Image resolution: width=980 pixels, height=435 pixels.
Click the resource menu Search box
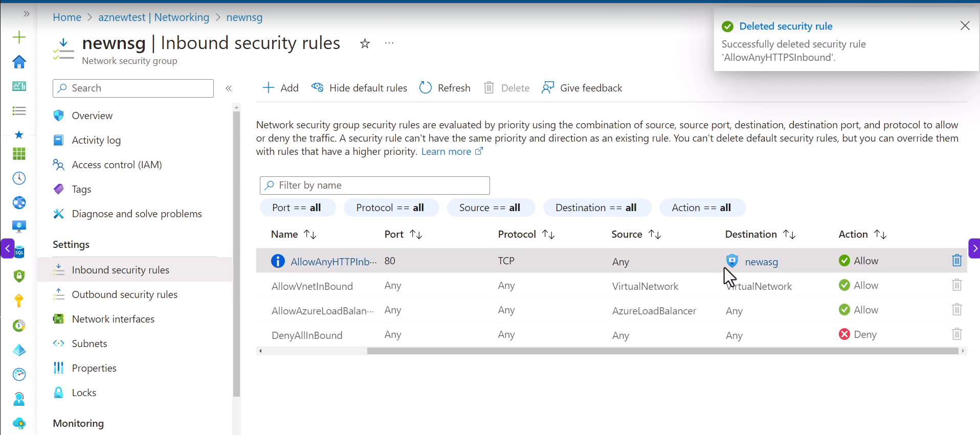click(133, 88)
